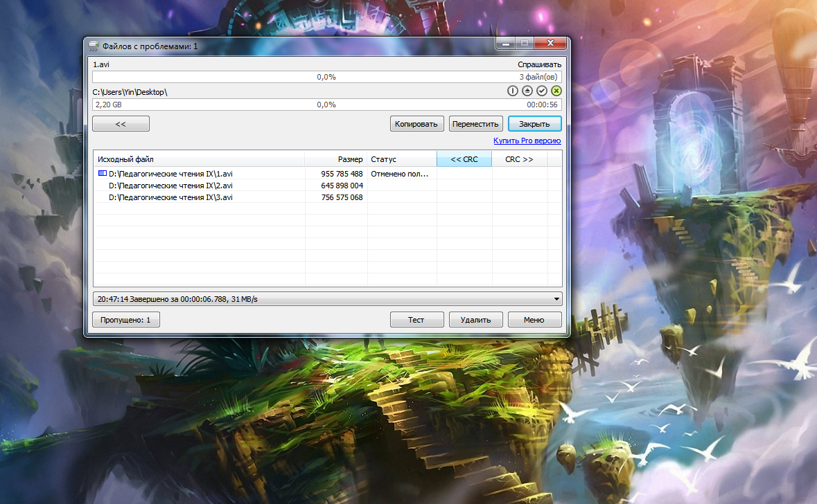Screen dimensions: 817x504
Task: Click the CRC >> column header
Action: pyautogui.click(x=520, y=159)
